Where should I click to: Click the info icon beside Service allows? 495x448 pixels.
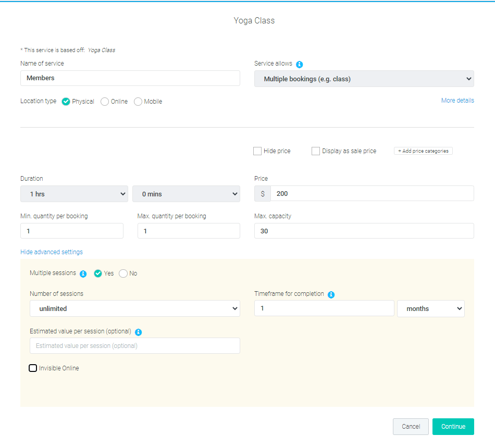click(300, 64)
